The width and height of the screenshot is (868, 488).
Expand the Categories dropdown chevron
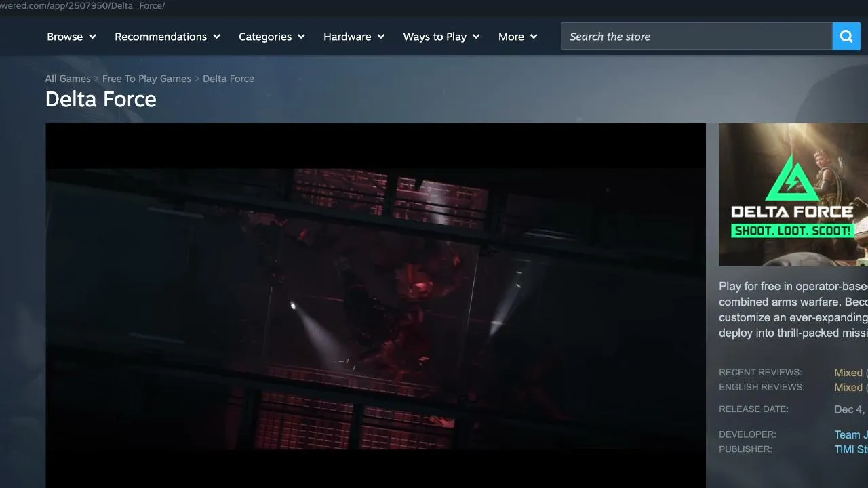pyautogui.click(x=301, y=37)
